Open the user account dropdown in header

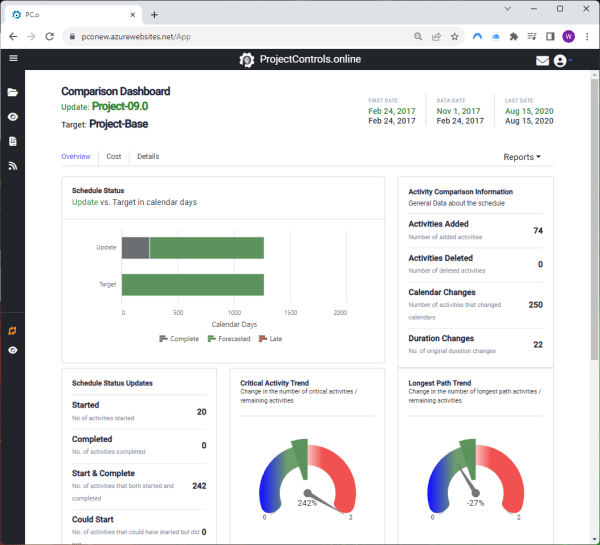pyautogui.click(x=562, y=60)
